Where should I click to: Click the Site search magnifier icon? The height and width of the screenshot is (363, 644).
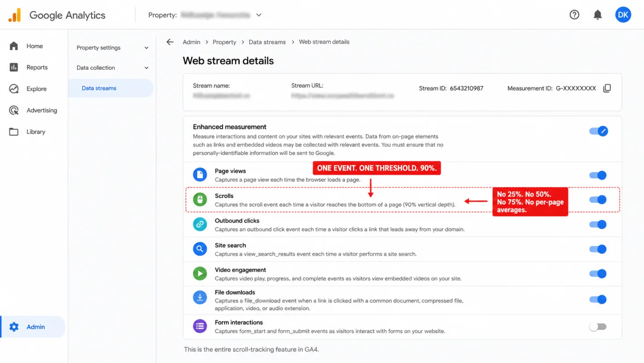coord(200,249)
